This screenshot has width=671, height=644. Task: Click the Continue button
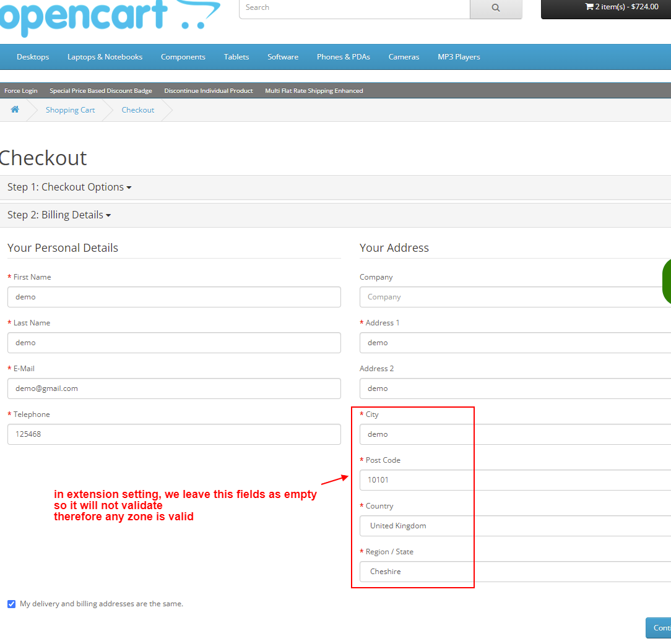661,628
